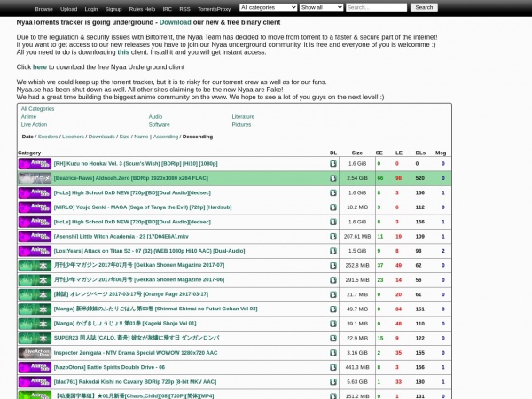532x399 pixels.
Task: Select All Categories link
Action: pyautogui.click(x=37, y=109)
